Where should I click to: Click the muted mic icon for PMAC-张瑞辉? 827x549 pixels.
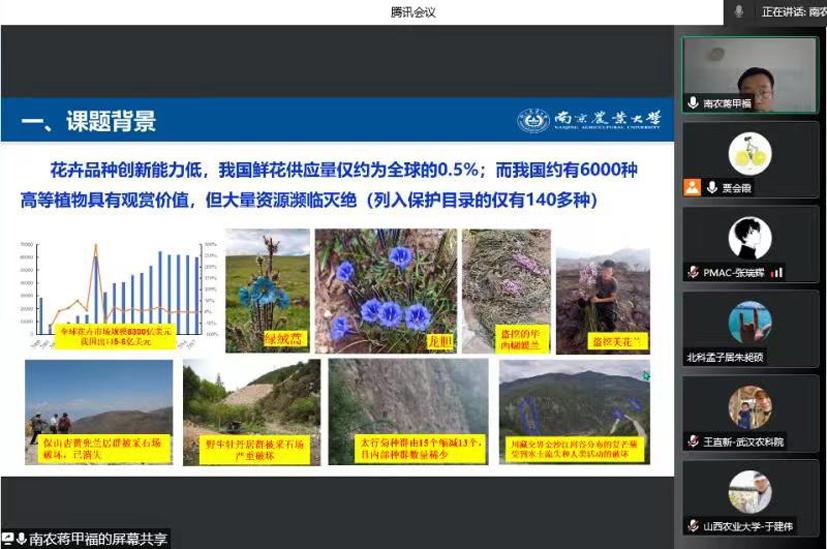(x=693, y=272)
